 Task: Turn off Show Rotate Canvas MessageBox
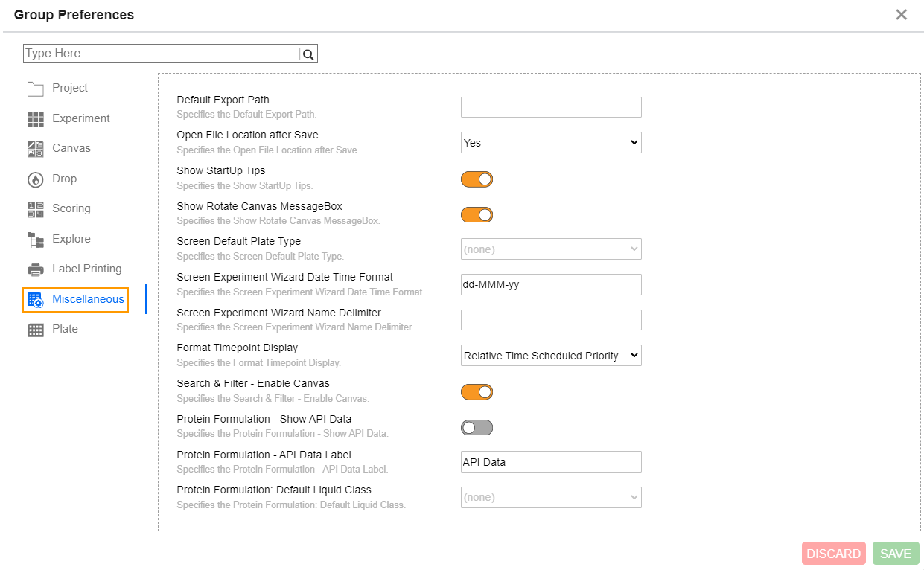click(477, 215)
